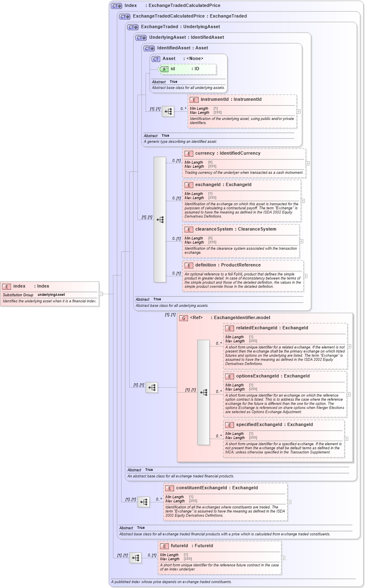This screenshot has width=365, height=588.
Task: Click the E icon on clearanceSystem
Action: [x=189, y=229]
